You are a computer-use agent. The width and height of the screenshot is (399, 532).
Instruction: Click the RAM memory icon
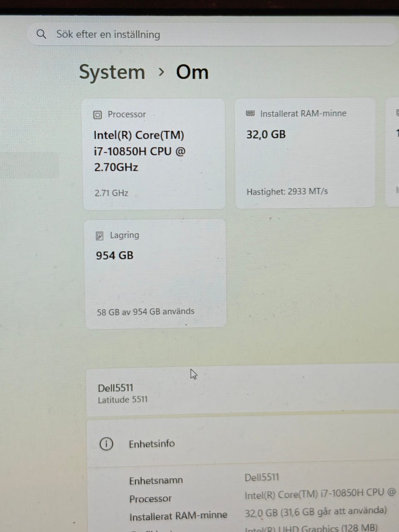[250, 114]
